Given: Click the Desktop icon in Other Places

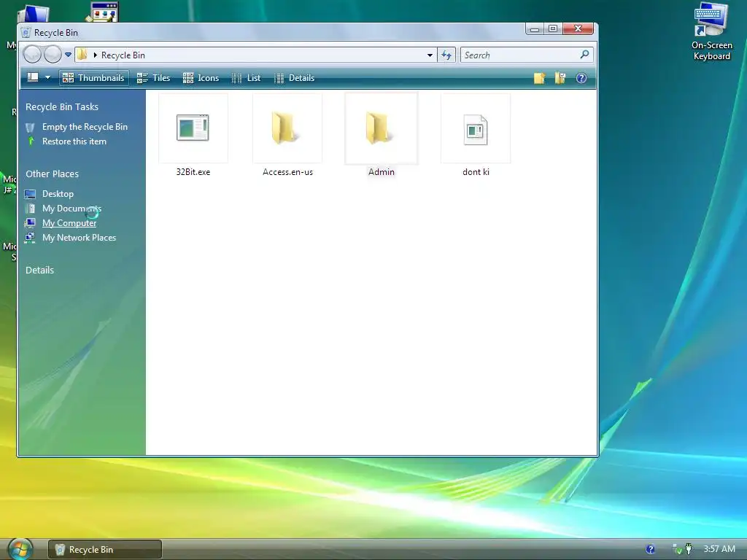Looking at the screenshot, I should click(x=30, y=194).
